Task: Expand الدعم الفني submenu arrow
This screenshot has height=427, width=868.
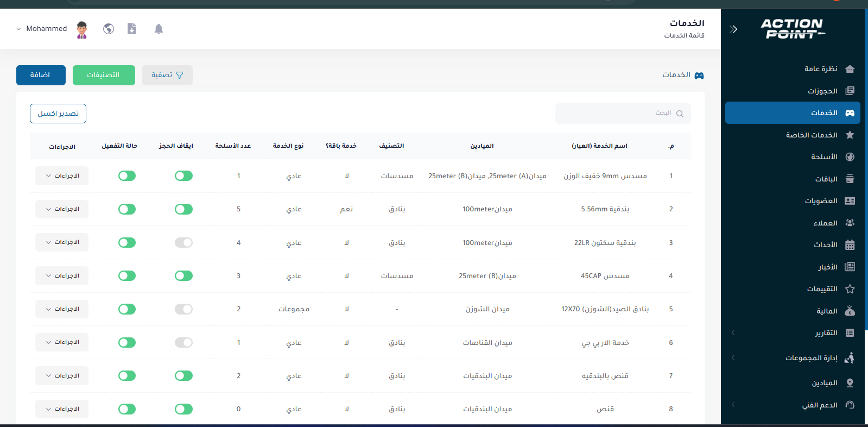Action: pos(733,405)
